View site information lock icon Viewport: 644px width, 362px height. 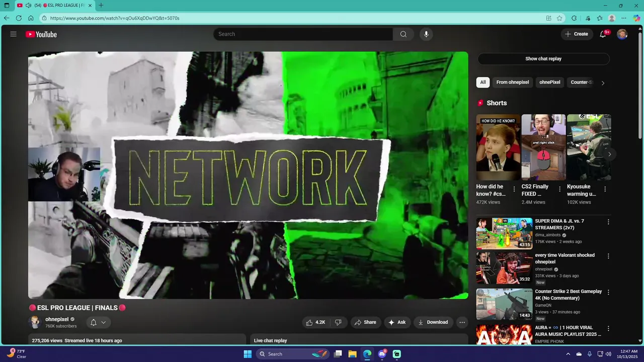[44, 18]
